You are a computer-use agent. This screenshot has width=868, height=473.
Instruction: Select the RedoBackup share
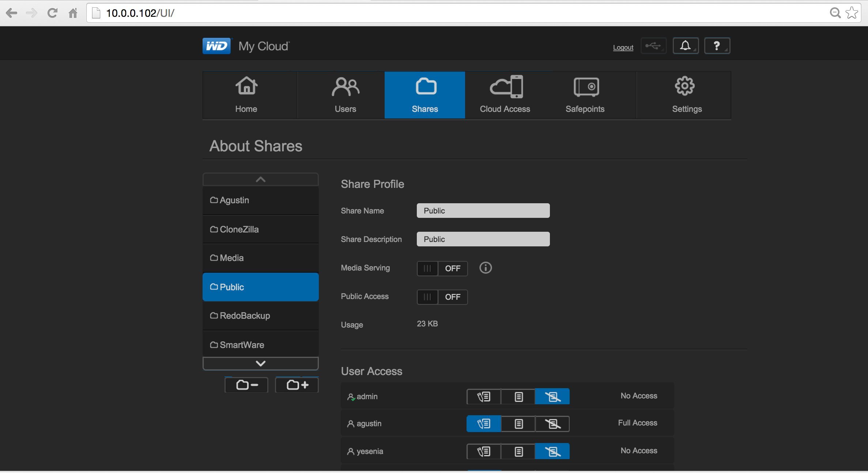point(260,316)
